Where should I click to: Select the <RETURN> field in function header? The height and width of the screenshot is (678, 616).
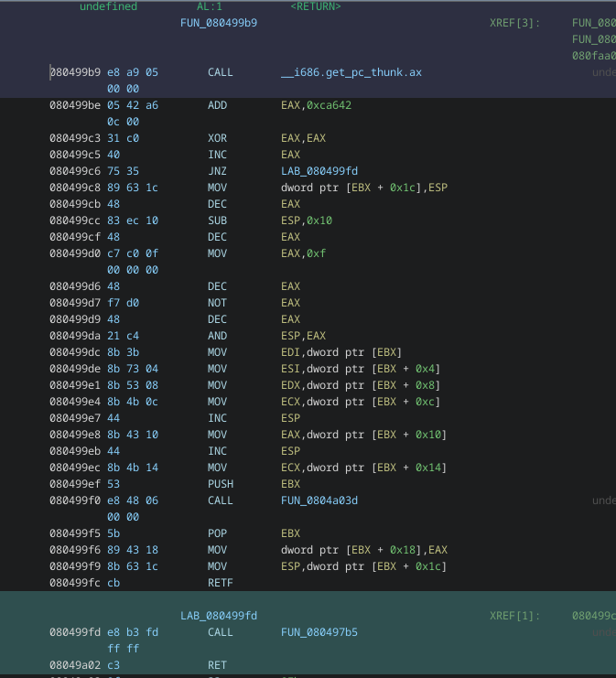coord(316,6)
